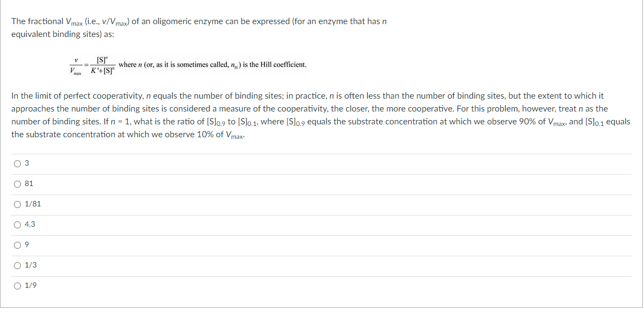Click the label text reading 9

[x=27, y=244]
